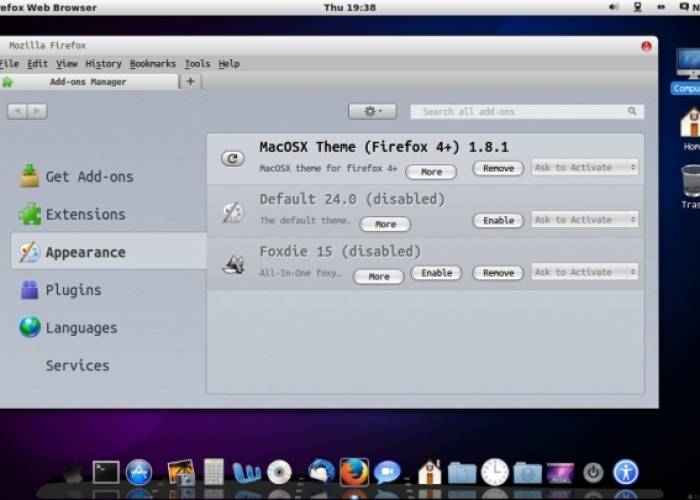Open the disc dock icon
This screenshot has height=500, width=700.
click(279, 472)
